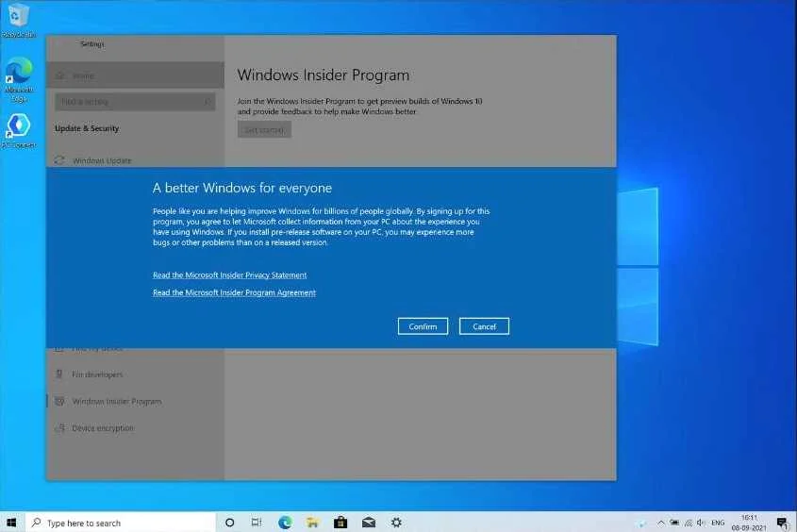This screenshot has width=797, height=532.
Task: Cancel the Insider Program dialog
Action: click(484, 326)
